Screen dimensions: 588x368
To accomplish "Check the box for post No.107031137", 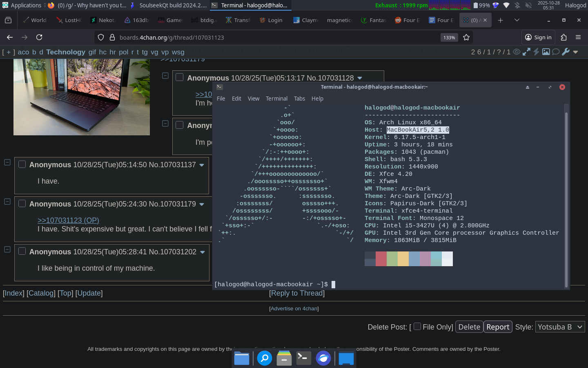I will [x=22, y=164].
